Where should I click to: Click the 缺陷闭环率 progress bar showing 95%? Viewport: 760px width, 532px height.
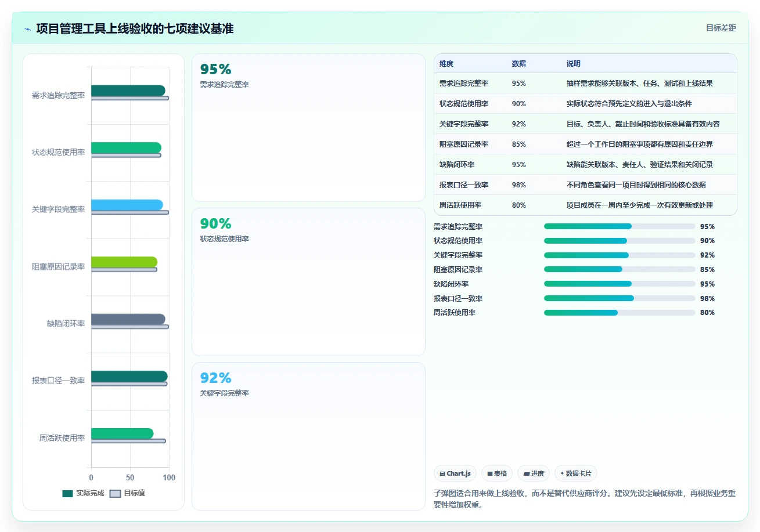(619, 284)
